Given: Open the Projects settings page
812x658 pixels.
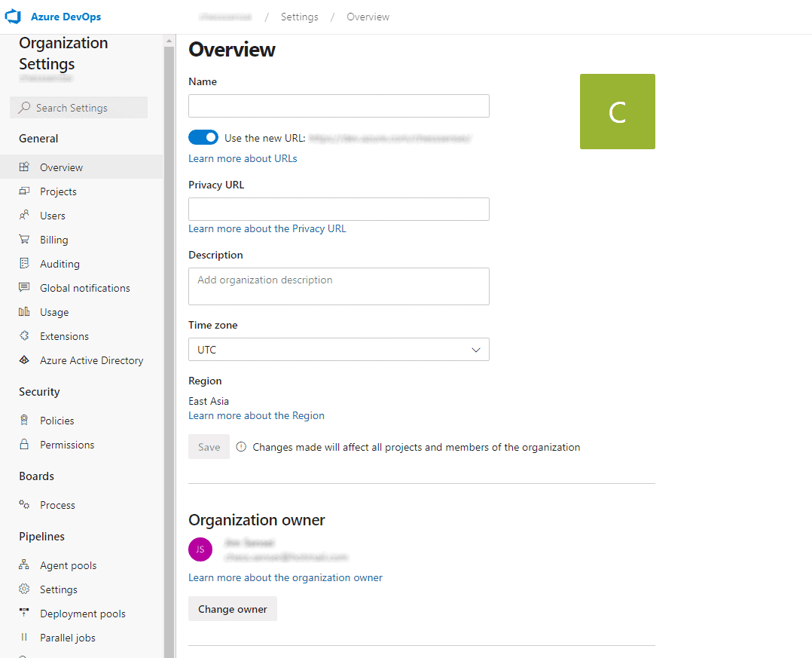Looking at the screenshot, I should [57, 191].
